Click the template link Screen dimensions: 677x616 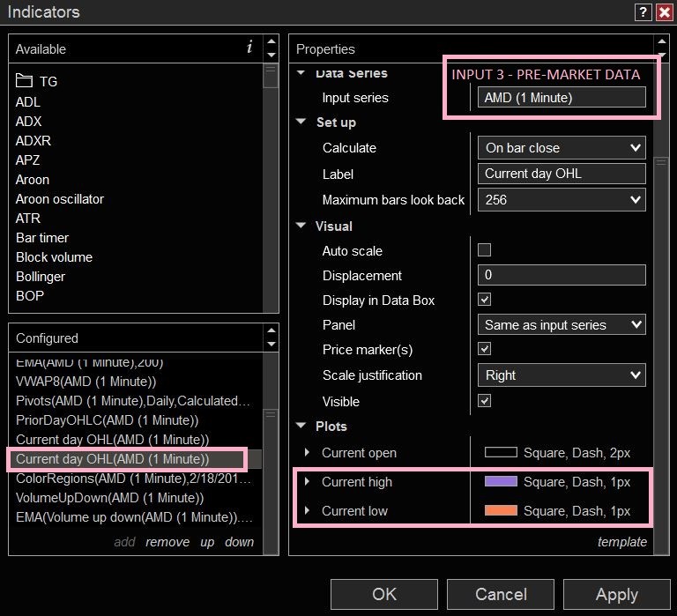[x=622, y=542]
